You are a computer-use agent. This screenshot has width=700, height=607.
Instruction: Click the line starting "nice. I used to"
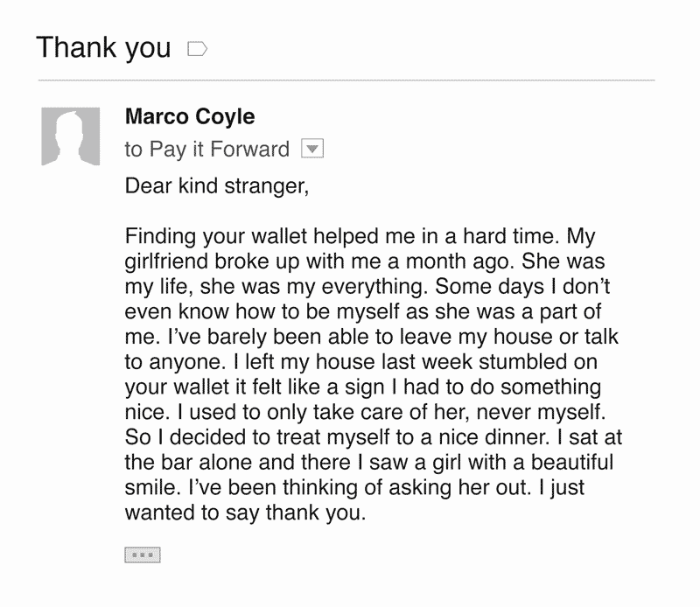[x=362, y=412]
